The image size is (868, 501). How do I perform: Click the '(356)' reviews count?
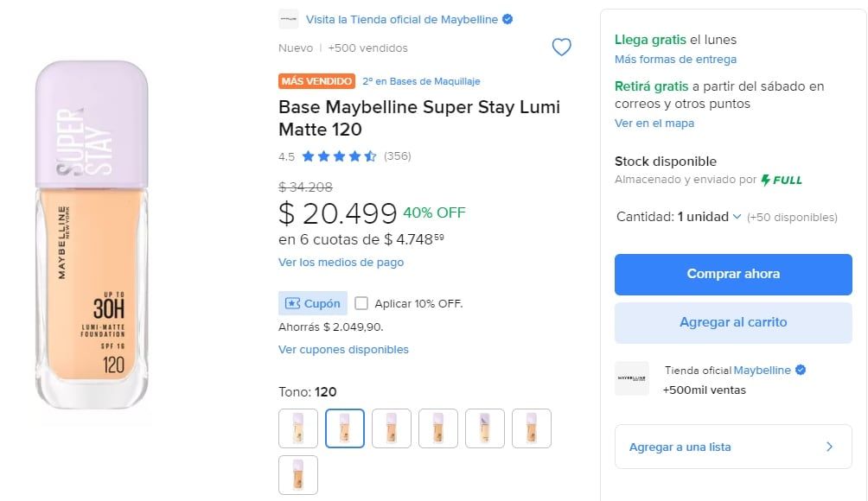tap(398, 157)
